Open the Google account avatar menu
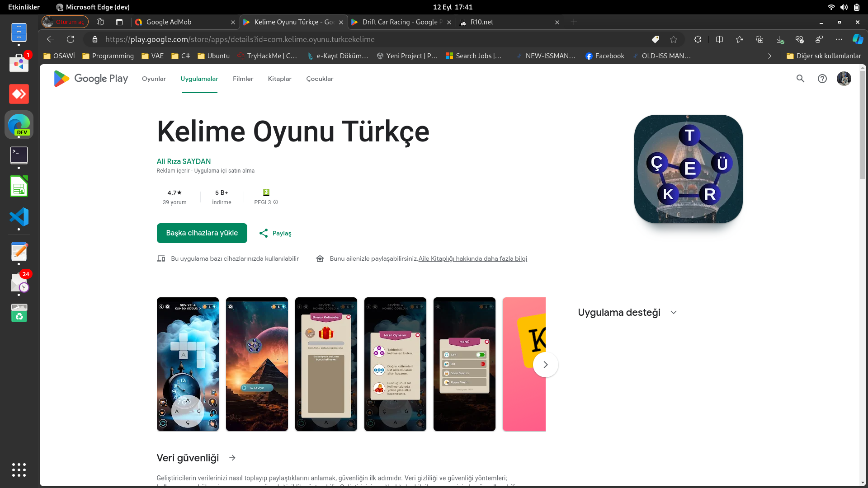The image size is (868, 488). [x=844, y=79]
